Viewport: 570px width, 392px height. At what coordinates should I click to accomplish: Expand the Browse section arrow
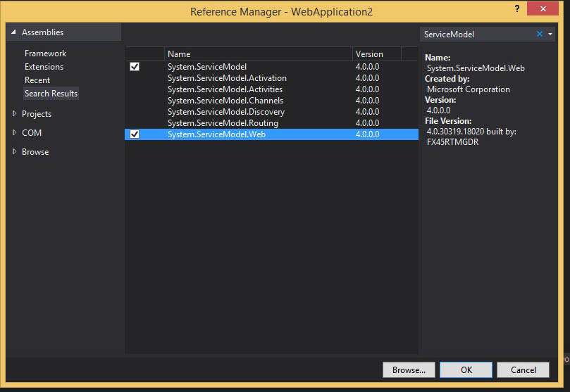(14, 152)
